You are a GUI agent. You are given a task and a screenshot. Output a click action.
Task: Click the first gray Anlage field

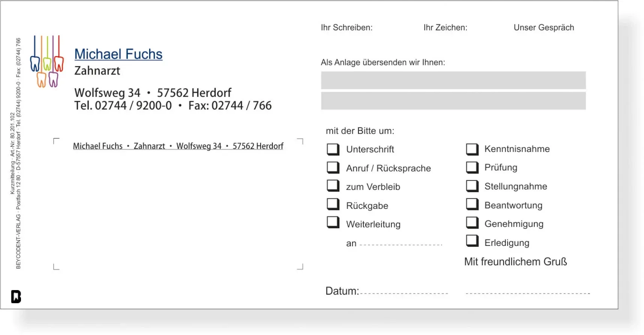(453, 80)
